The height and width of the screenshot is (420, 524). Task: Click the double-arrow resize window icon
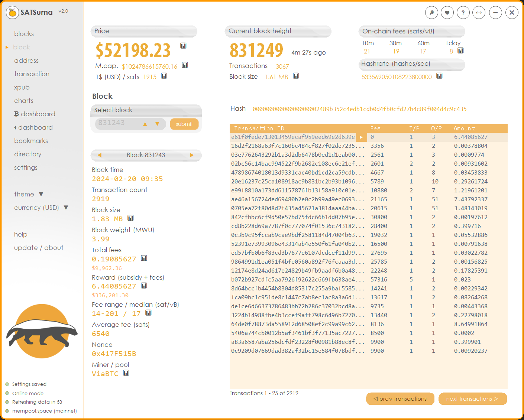[479, 13]
